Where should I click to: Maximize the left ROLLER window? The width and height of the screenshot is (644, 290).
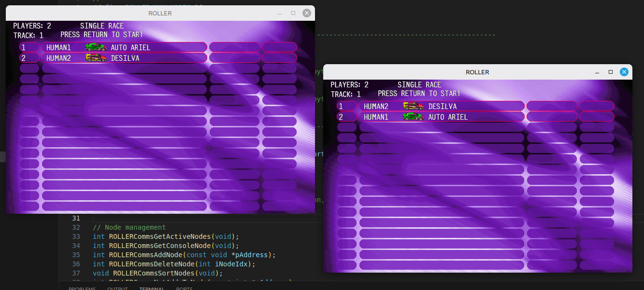pyautogui.click(x=293, y=14)
